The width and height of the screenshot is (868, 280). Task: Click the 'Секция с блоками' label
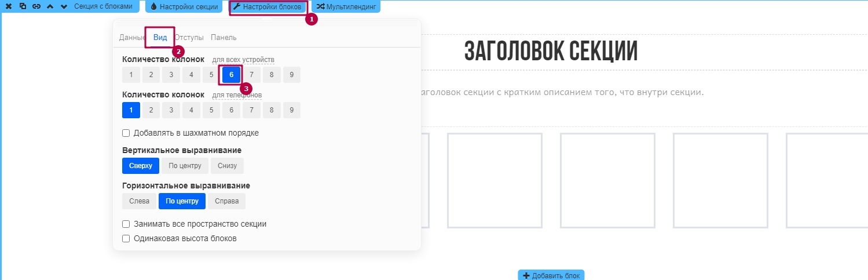[x=104, y=6]
